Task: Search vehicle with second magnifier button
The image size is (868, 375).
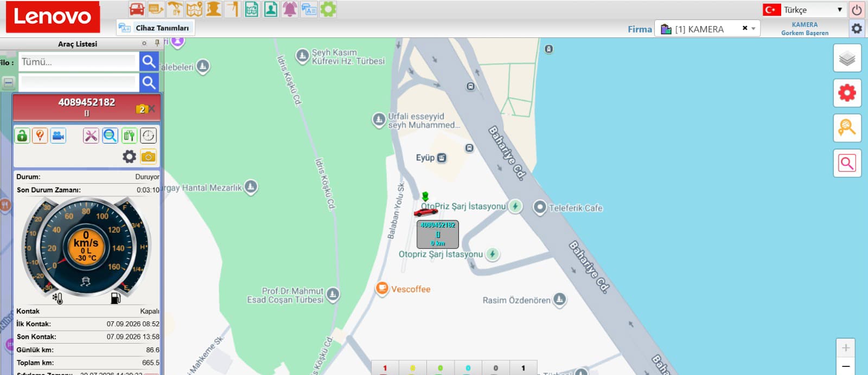Action: tap(149, 82)
